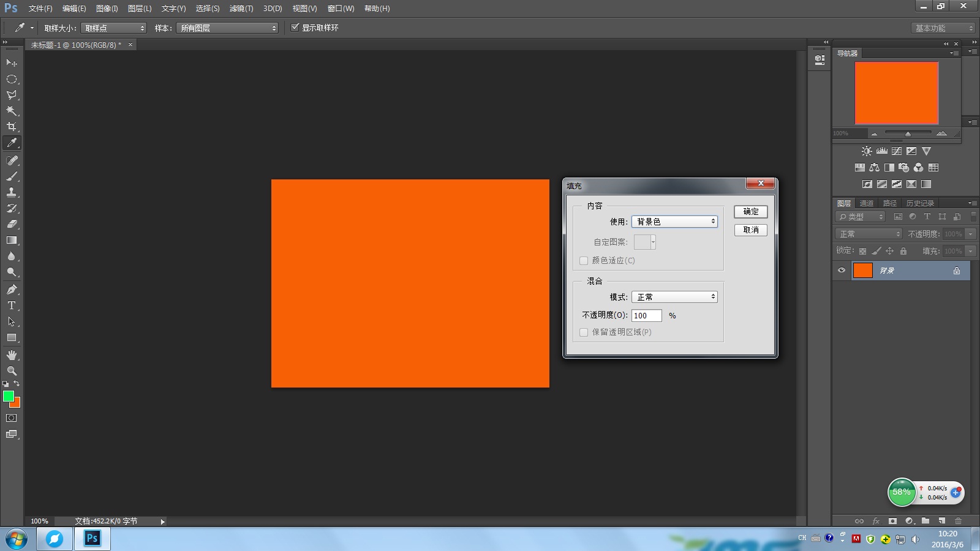Select the Hand tool
The width and height of the screenshot is (980, 551).
click(12, 355)
